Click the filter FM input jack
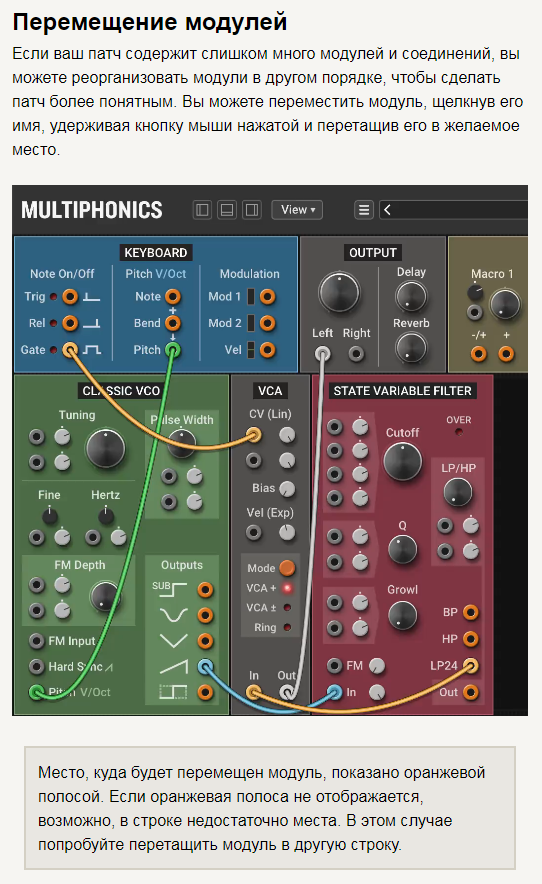The height and width of the screenshot is (884, 542). coord(335,666)
